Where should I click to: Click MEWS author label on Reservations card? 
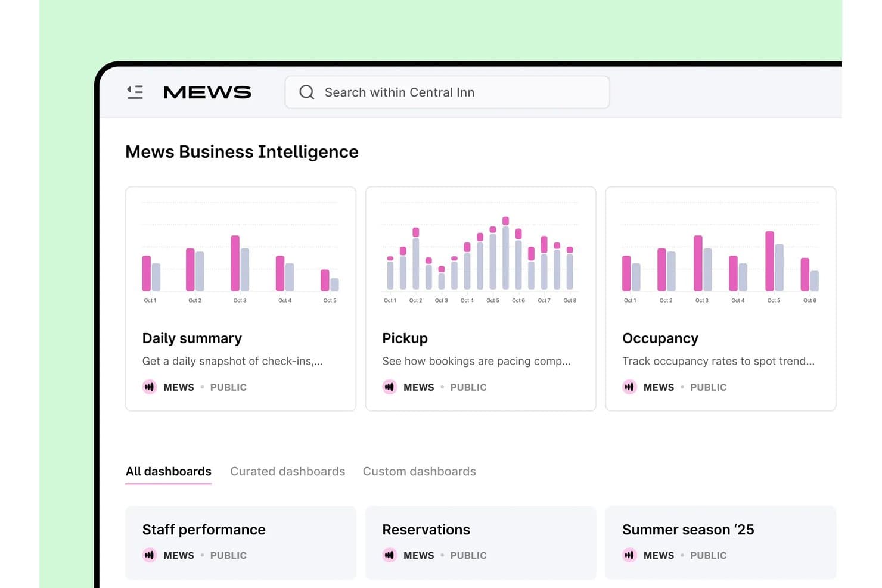point(419,555)
